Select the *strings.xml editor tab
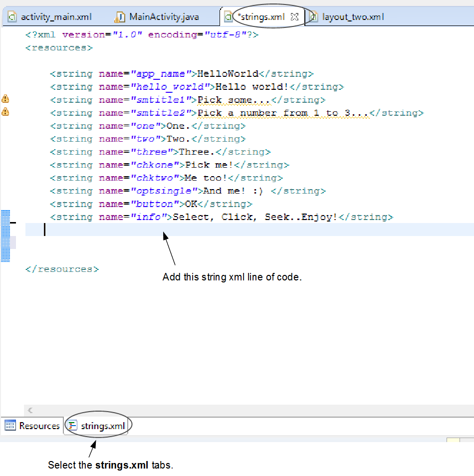The height and width of the screenshot is (476, 474). (x=262, y=16)
